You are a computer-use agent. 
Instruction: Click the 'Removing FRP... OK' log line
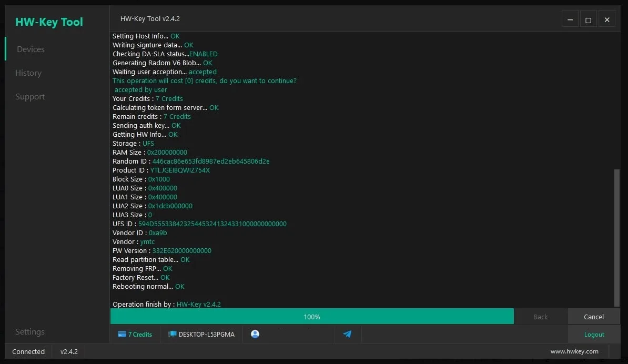click(142, 269)
